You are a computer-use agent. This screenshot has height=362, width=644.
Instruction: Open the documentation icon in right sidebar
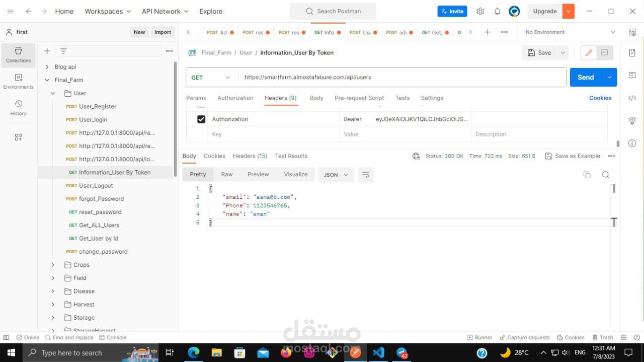tap(632, 52)
